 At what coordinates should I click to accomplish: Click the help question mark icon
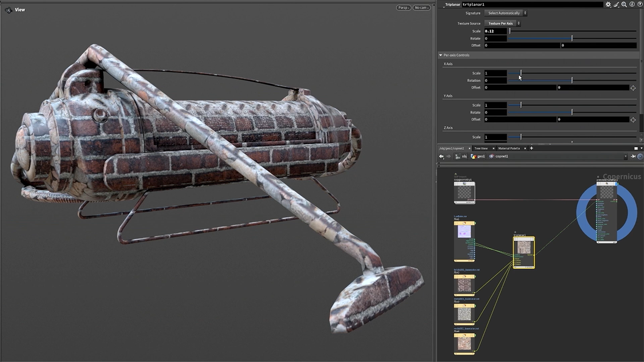639,5
